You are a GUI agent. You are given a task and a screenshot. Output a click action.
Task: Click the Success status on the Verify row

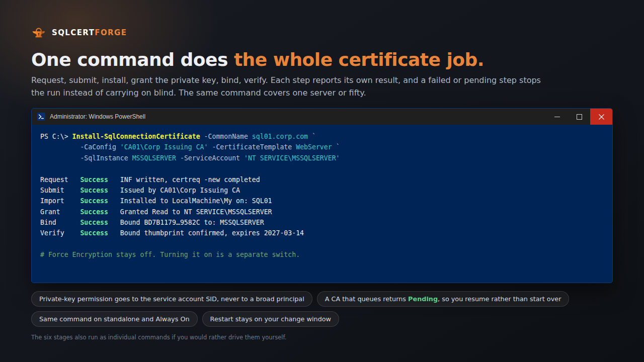tap(94, 233)
